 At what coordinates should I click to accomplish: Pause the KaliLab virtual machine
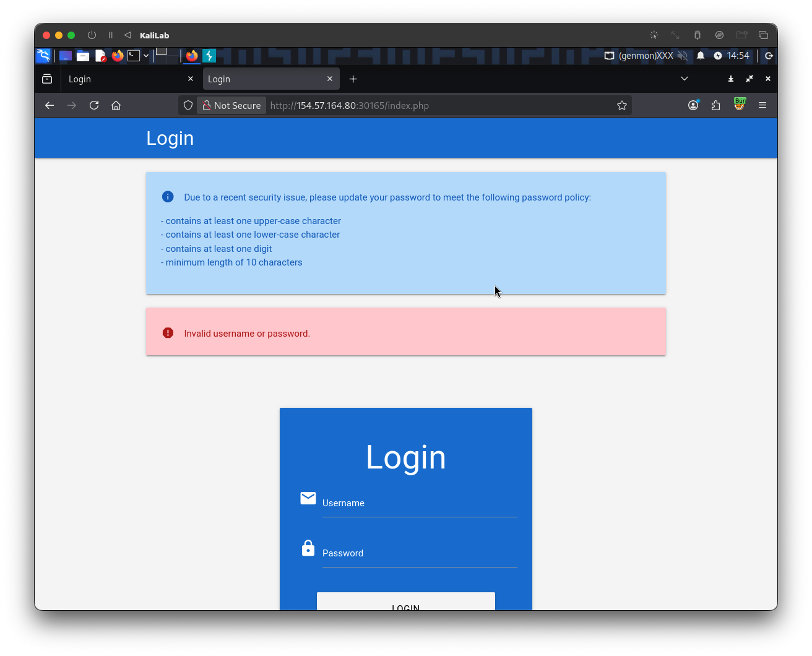111,35
